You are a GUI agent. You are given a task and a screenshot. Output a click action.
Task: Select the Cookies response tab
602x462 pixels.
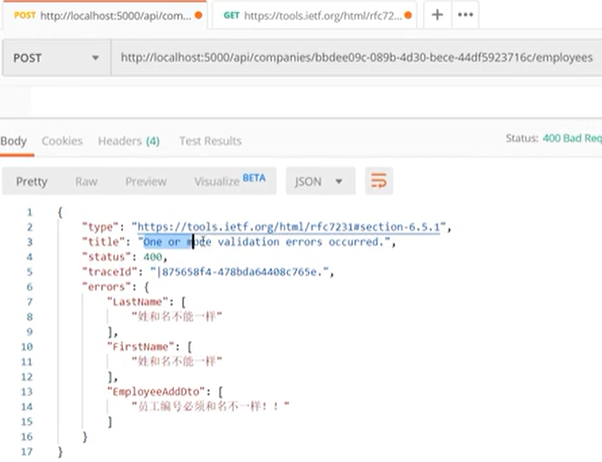[62, 141]
